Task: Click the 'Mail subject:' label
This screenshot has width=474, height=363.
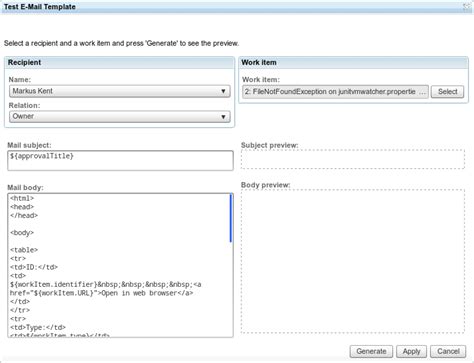Action: tap(30, 145)
